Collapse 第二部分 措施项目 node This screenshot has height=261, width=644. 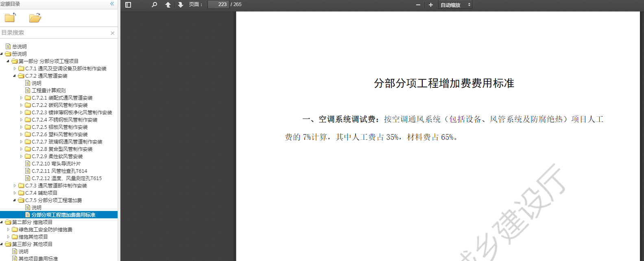click(x=2, y=222)
